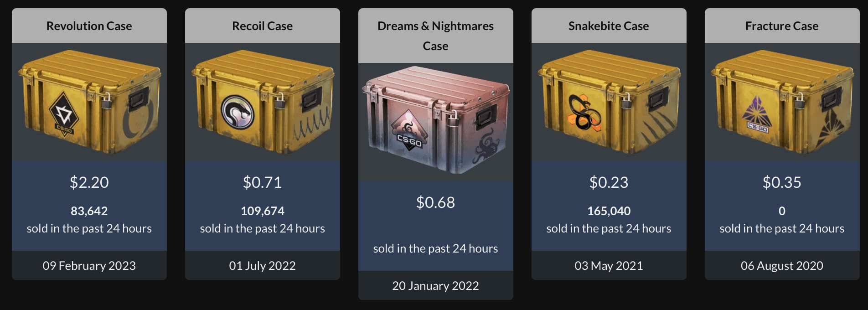Select the 83,642 sales figure
The width and height of the screenshot is (868, 310).
pyautogui.click(x=89, y=211)
